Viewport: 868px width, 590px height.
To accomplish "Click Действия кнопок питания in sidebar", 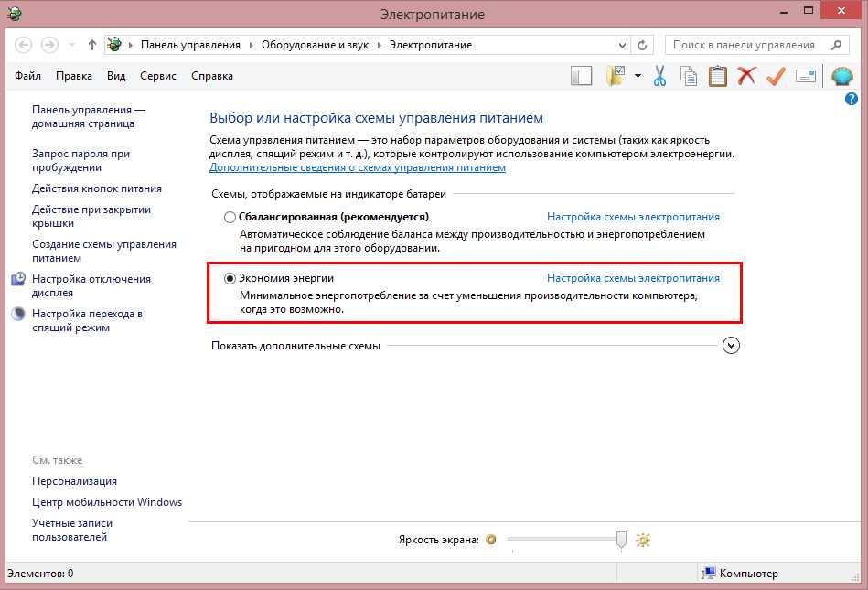I will click(x=96, y=188).
